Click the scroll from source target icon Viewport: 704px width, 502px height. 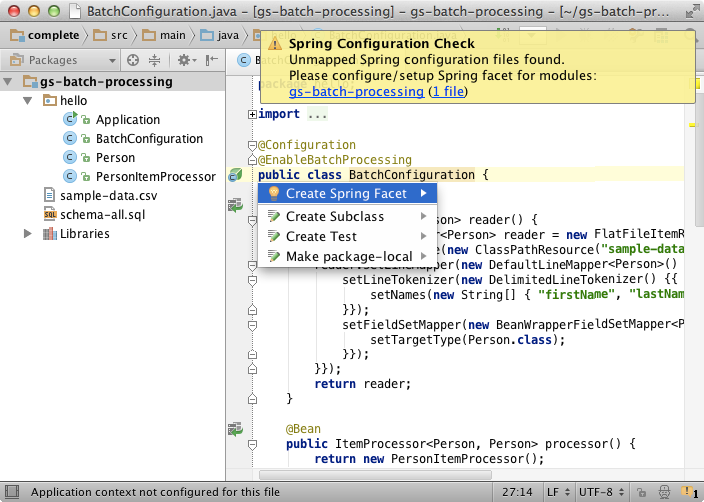click(133, 60)
